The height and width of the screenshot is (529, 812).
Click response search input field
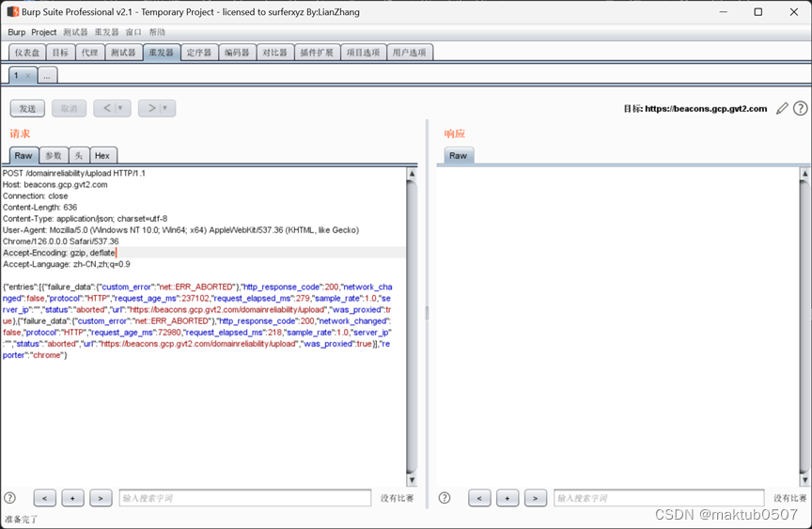point(659,498)
